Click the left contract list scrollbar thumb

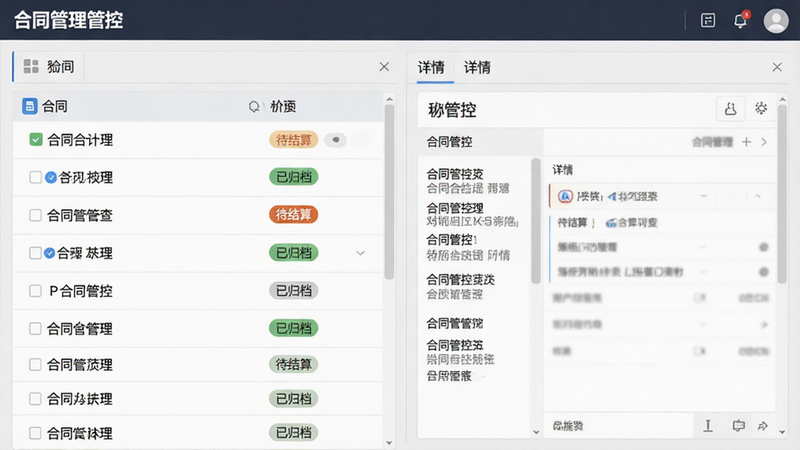click(x=389, y=192)
